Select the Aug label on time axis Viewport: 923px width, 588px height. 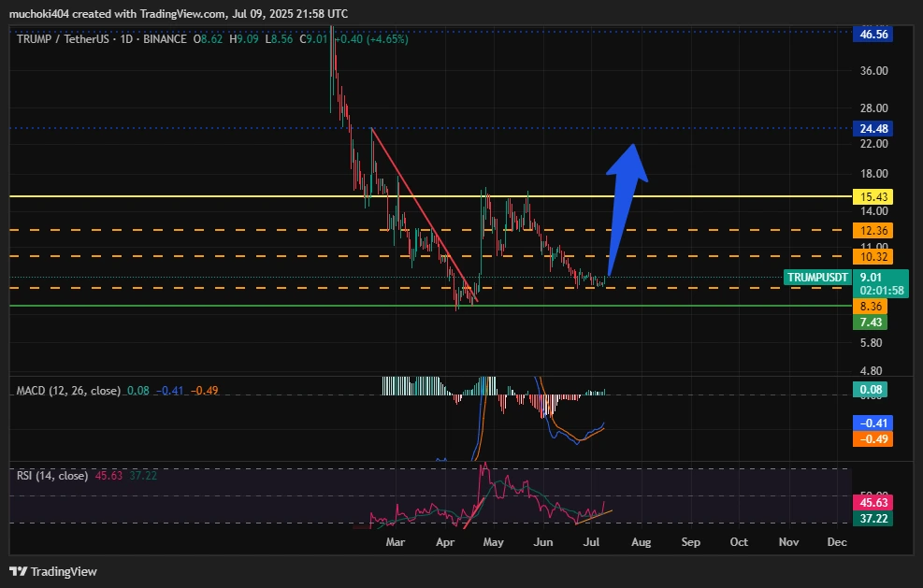pos(641,541)
